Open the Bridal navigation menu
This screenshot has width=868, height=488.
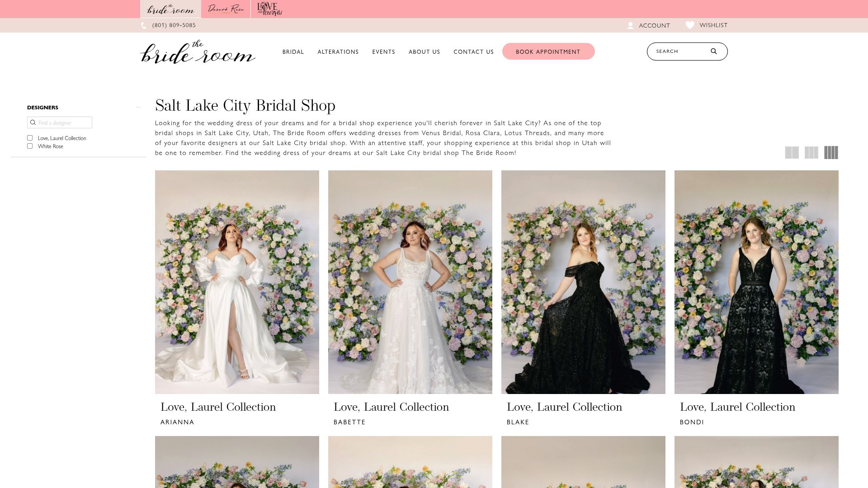[293, 52]
